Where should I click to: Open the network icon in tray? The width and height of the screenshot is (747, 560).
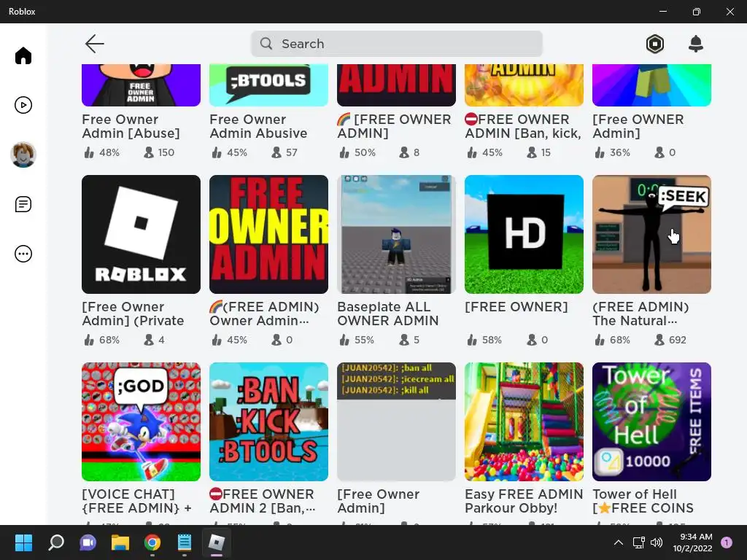coord(638,542)
